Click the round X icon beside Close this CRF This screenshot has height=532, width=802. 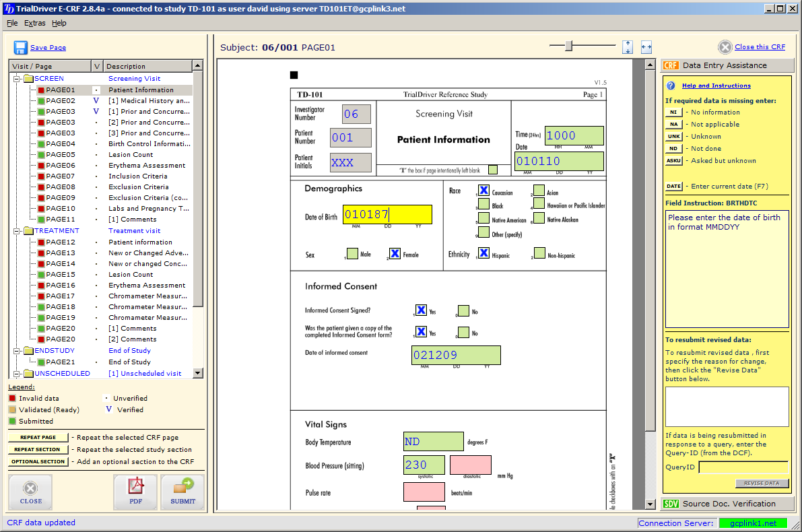pyautogui.click(x=725, y=47)
